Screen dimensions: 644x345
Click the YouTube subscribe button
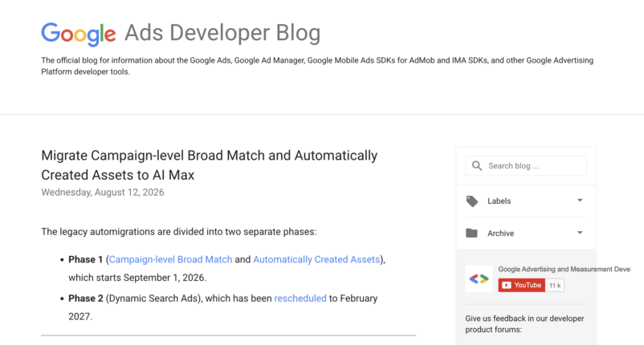pos(522,285)
